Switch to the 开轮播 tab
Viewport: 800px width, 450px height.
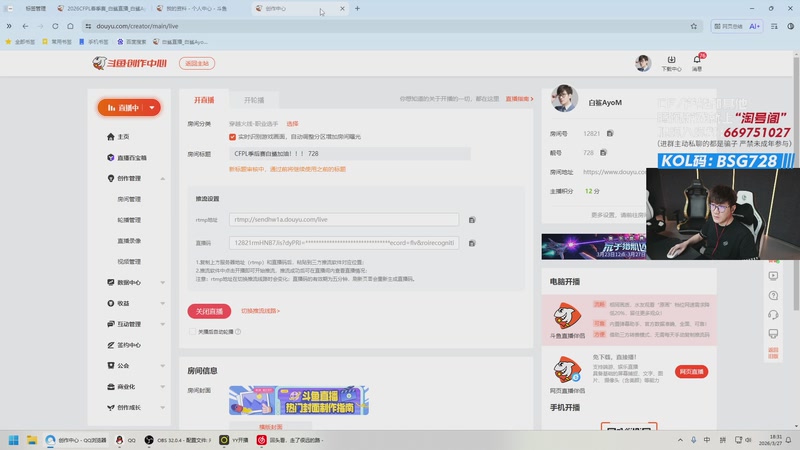pyautogui.click(x=254, y=100)
